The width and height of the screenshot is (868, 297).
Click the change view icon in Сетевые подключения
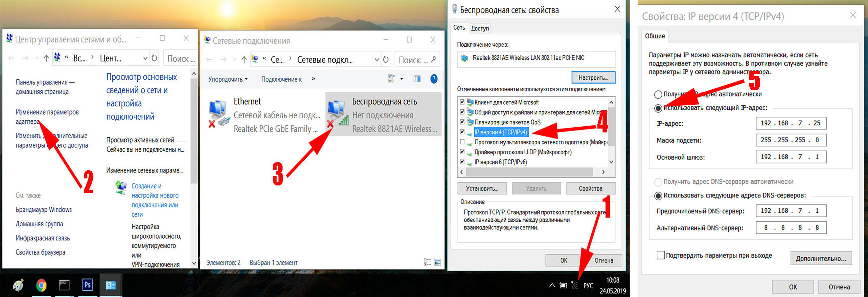point(392,79)
